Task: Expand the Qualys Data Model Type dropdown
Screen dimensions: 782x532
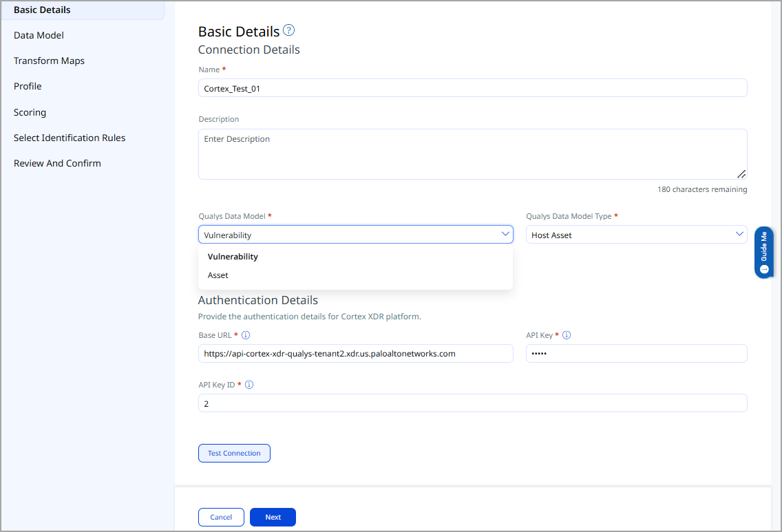Action: (x=739, y=235)
